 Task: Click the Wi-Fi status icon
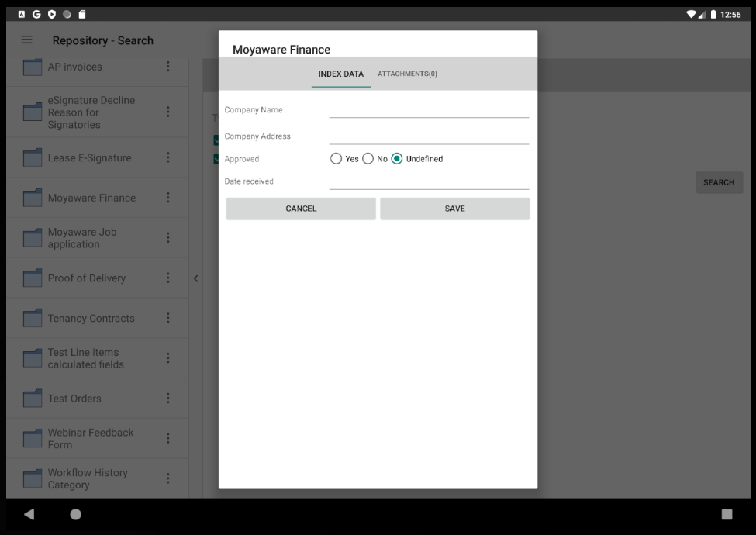pyautogui.click(x=692, y=15)
